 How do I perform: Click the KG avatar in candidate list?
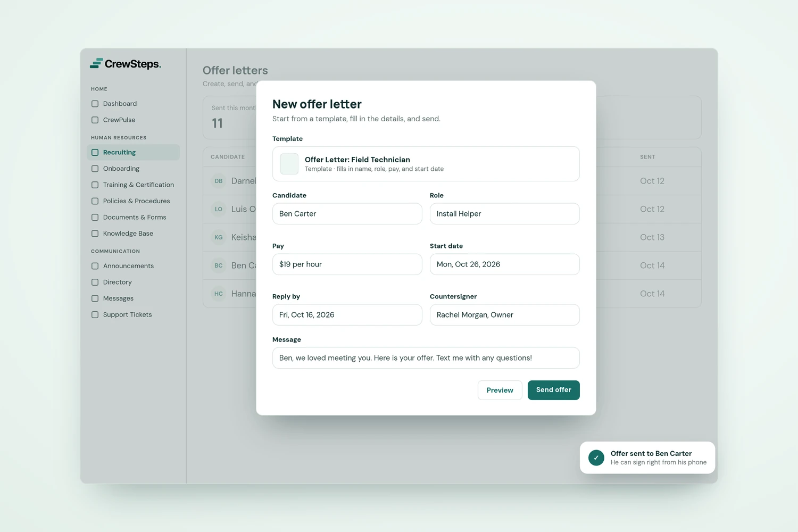[219, 237]
